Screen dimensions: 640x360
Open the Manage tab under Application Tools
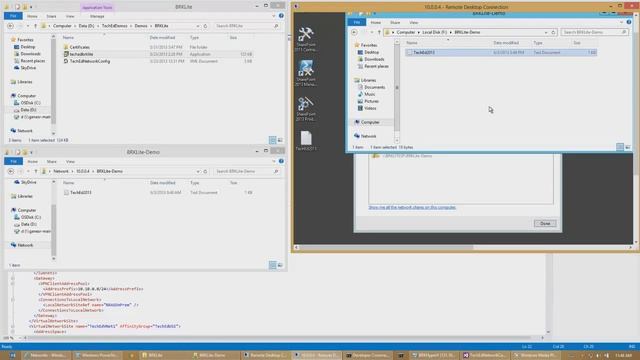(97, 16)
